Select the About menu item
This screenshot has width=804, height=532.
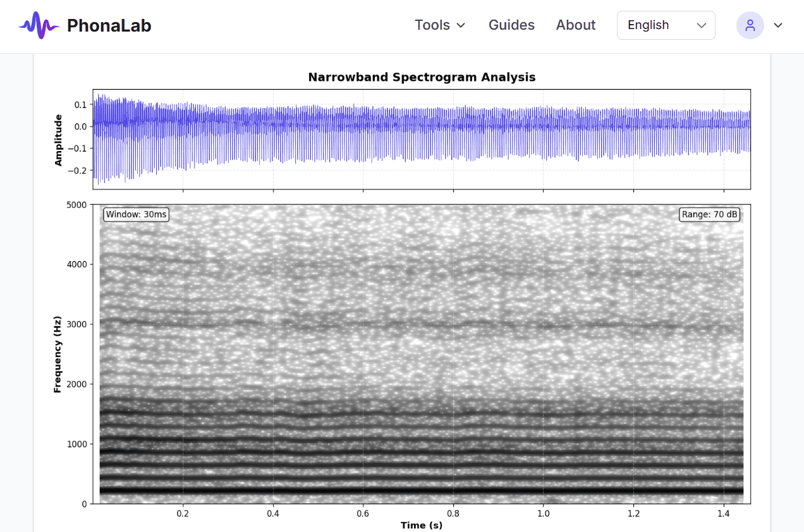point(575,25)
